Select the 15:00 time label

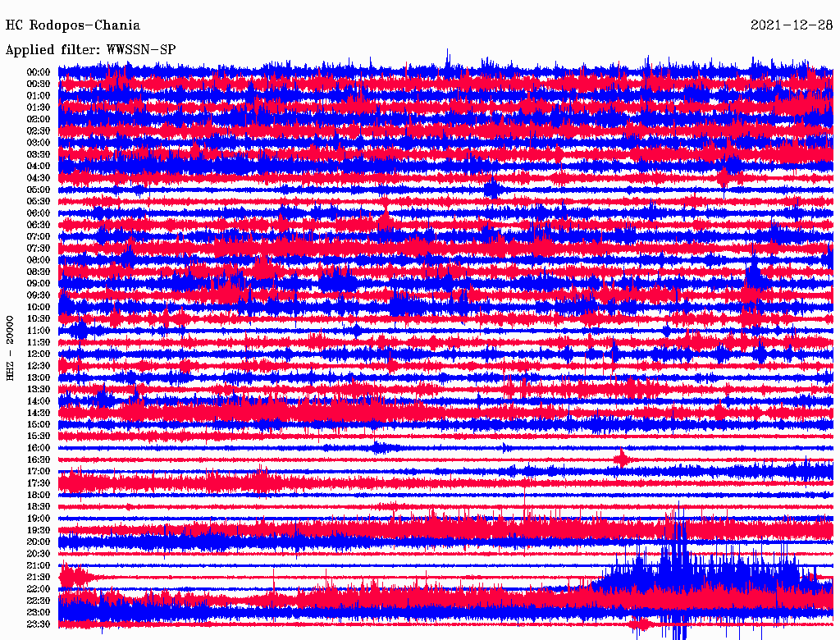tap(39, 424)
